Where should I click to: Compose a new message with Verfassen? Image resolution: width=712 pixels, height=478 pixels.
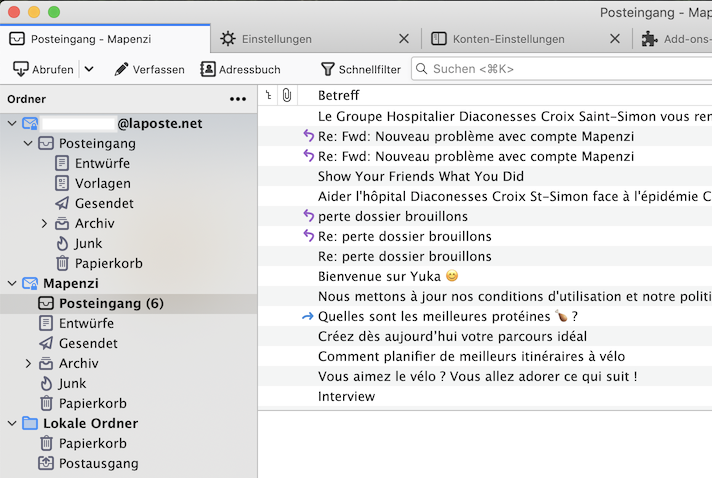click(149, 69)
